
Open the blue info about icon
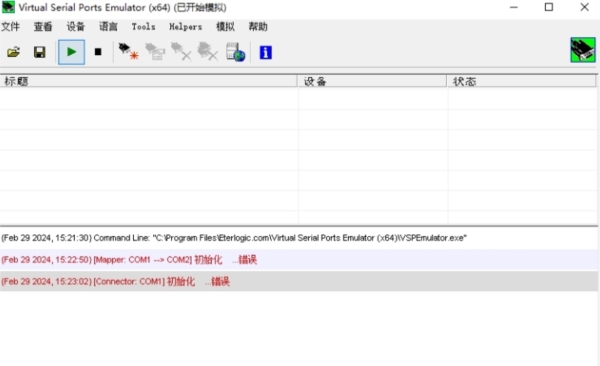click(266, 52)
